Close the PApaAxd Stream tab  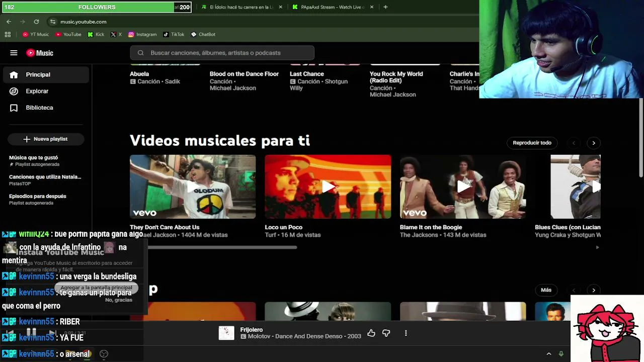coord(372,7)
